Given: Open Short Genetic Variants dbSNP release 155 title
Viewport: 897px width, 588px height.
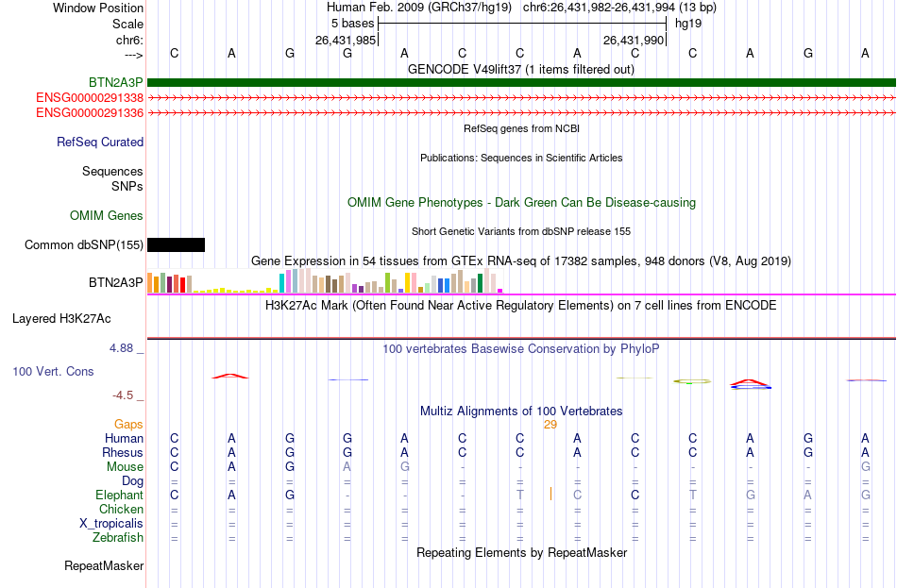Looking at the screenshot, I should tap(521, 231).
